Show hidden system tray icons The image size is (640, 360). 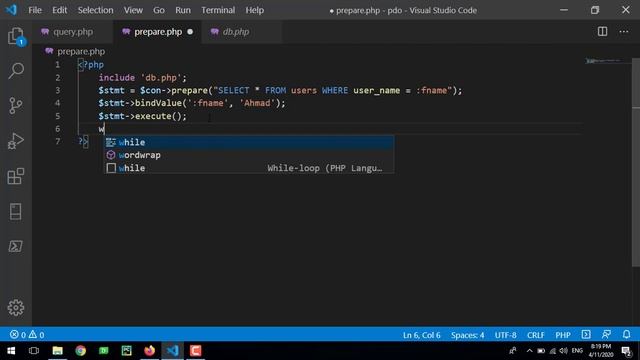(529, 351)
